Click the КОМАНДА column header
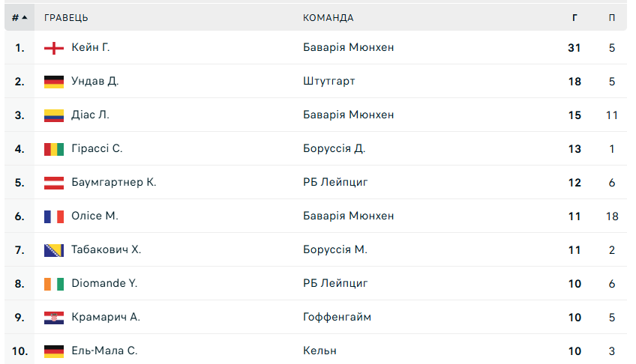The image size is (636, 364). click(x=328, y=18)
